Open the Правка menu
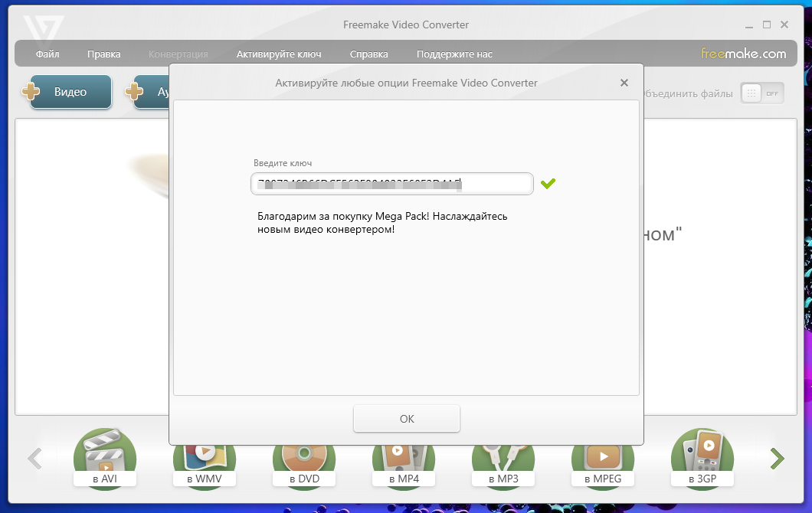The width and height of the screenshot is (812, 513). click(x=103, y=54)
